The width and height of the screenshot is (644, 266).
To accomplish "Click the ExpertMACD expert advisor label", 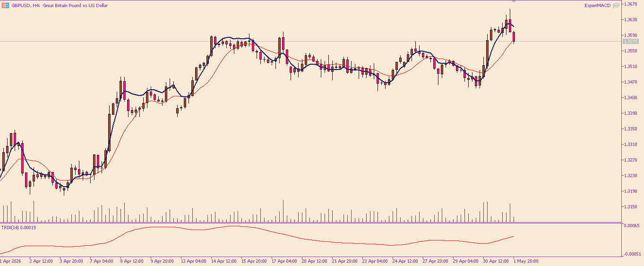I will tap(597, 6).
